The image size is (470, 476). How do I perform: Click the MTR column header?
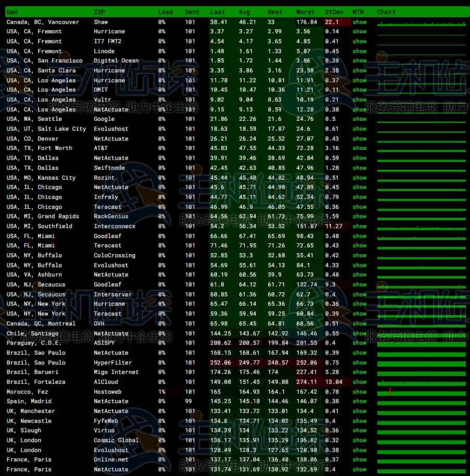click(358, 12)
